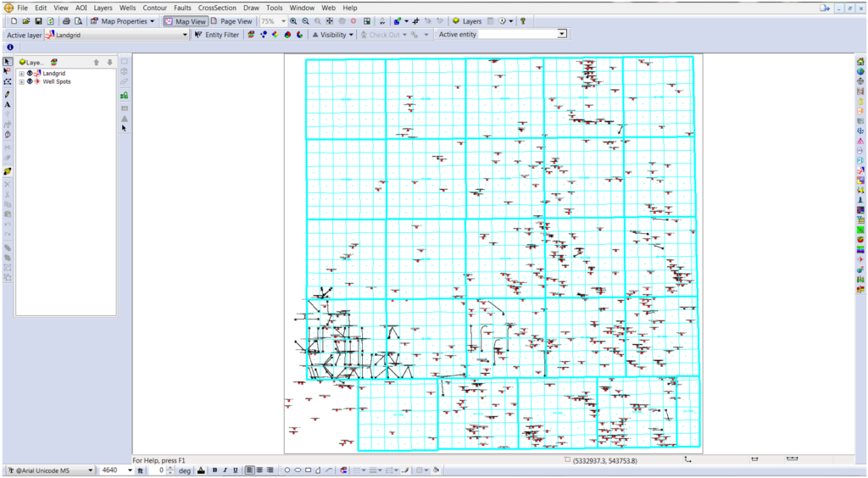Open the CrossSection menu
The image size is (868, 478).
[x=217, y=8]
